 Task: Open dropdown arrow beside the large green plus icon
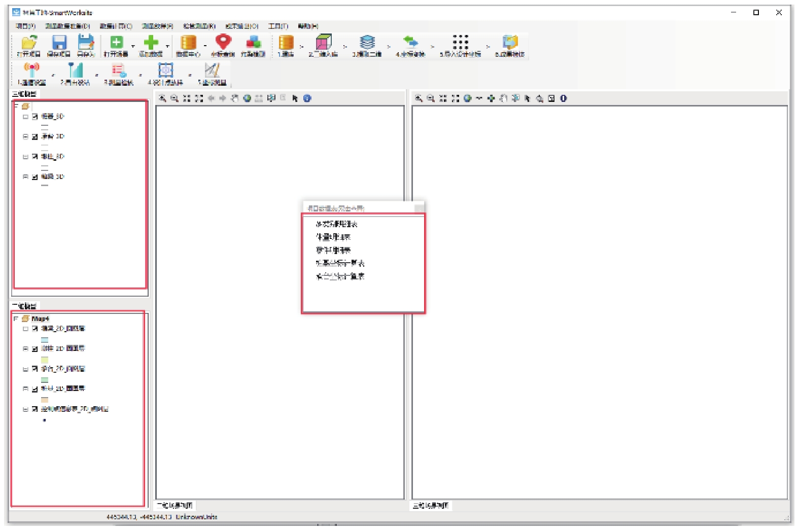pyautogui.click(x=167, y=46)
